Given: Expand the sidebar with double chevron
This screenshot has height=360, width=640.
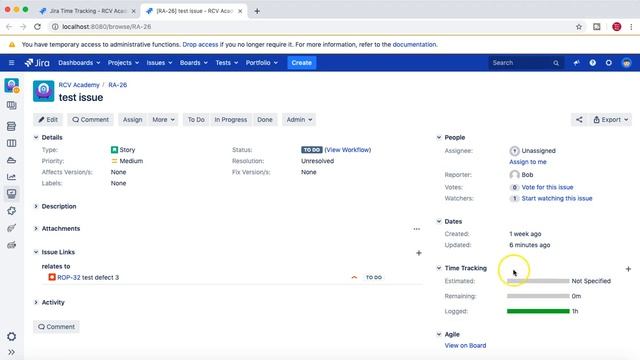Looking at the screenshot, I should (x=11, y=352).
